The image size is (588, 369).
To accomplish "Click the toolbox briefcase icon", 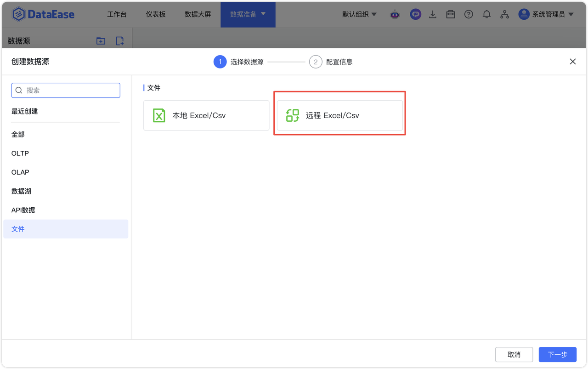I will 451,14.
